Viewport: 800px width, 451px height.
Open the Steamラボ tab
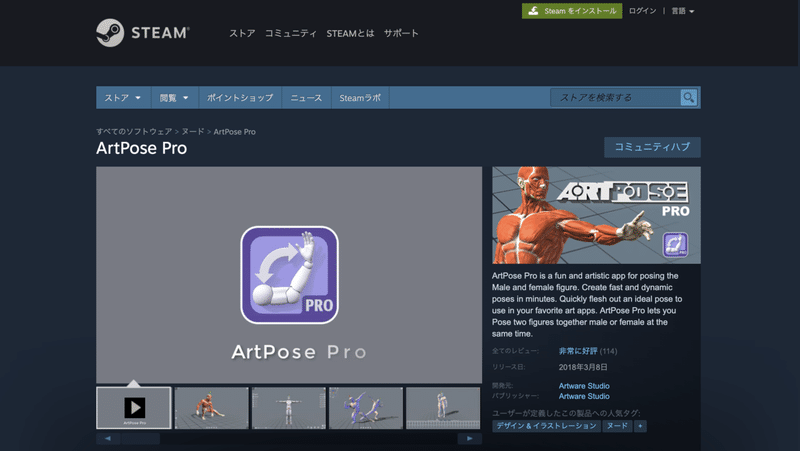click(360, 97)
